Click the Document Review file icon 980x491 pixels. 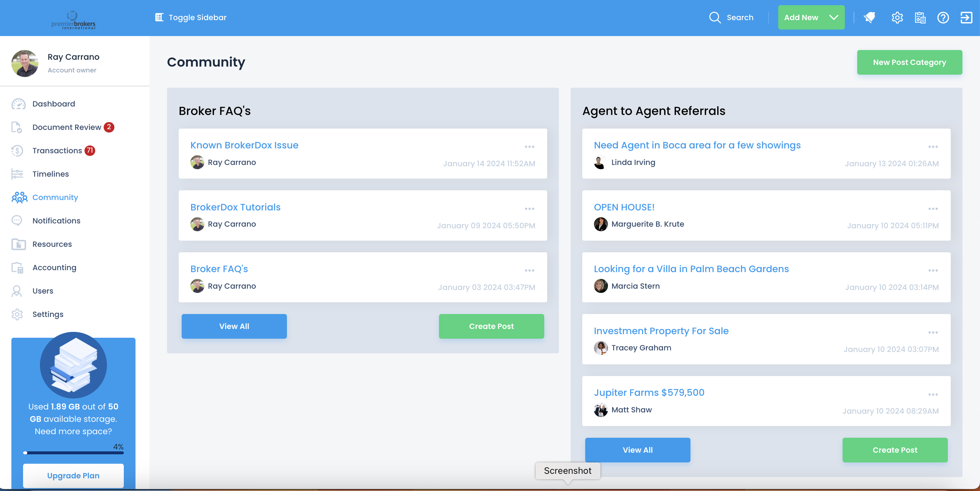click(17, 127)
